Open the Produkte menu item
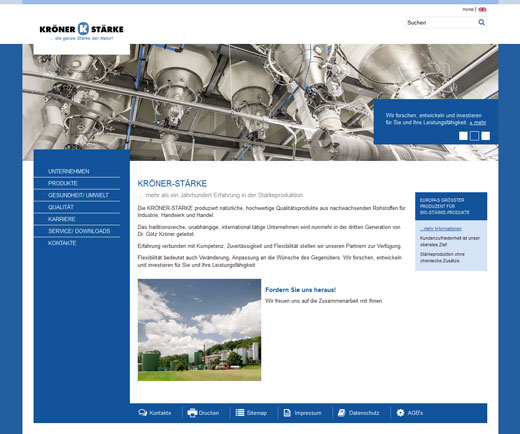 63,183
